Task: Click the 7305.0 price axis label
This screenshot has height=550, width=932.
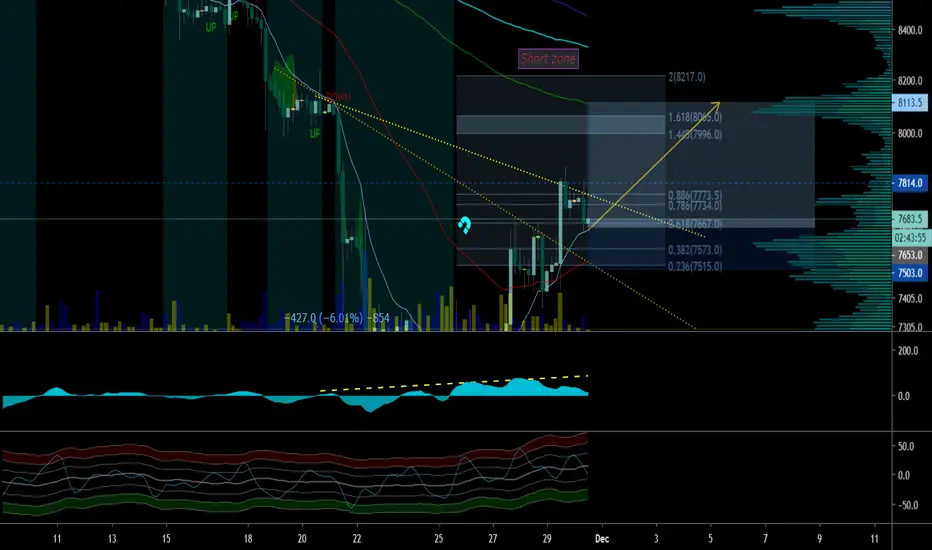Action: click(x=910, y=327)
